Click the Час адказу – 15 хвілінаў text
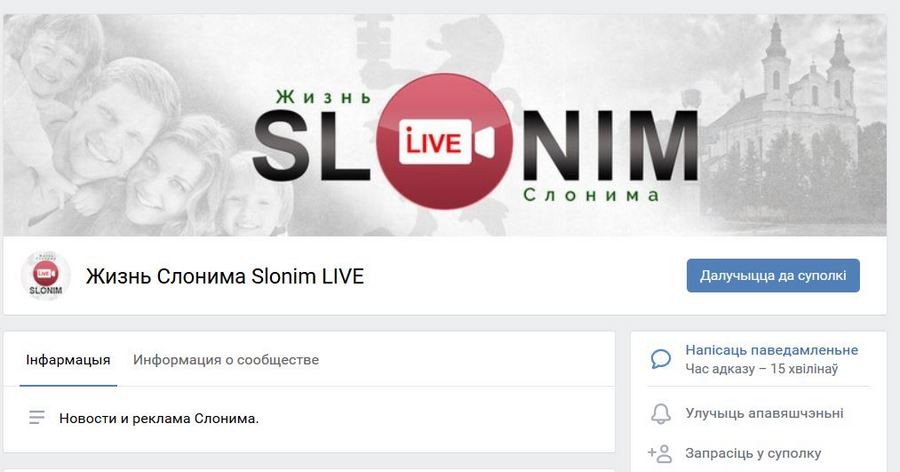This screenshot has height=472, width=900. click(762, 369)
